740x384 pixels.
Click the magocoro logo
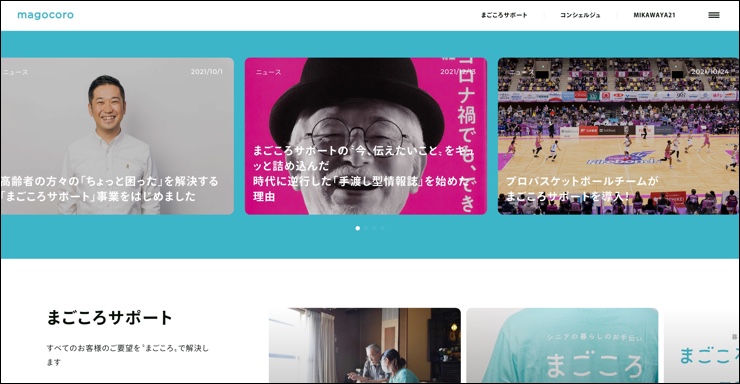pyautogui.click(x=45, y=15)
